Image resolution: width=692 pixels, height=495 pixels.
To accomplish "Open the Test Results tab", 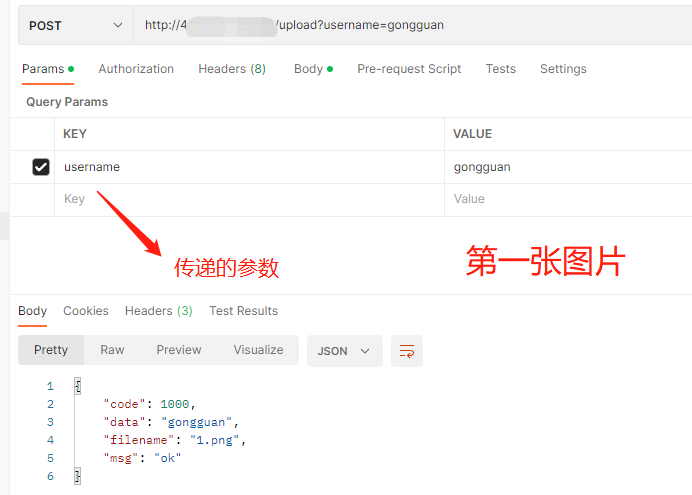I will [243, 311].
